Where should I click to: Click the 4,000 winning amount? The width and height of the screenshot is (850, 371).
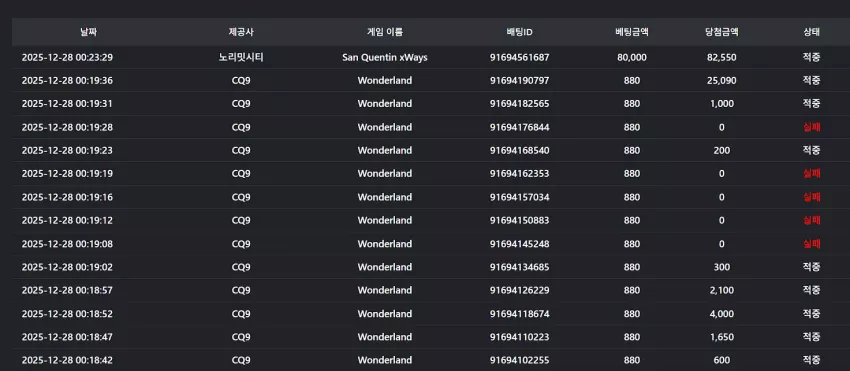(722, 314)
